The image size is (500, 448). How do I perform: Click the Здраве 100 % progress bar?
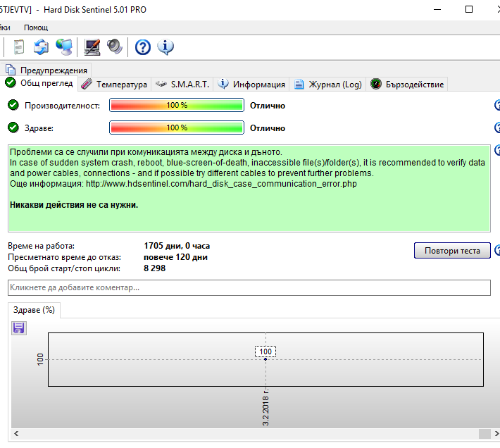tap(177, 127)
